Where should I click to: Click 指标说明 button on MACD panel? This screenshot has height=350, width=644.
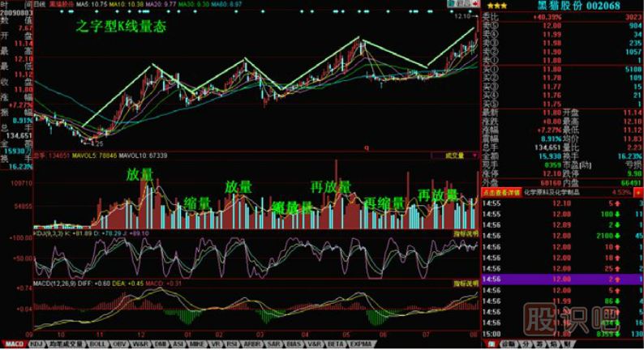463,284
